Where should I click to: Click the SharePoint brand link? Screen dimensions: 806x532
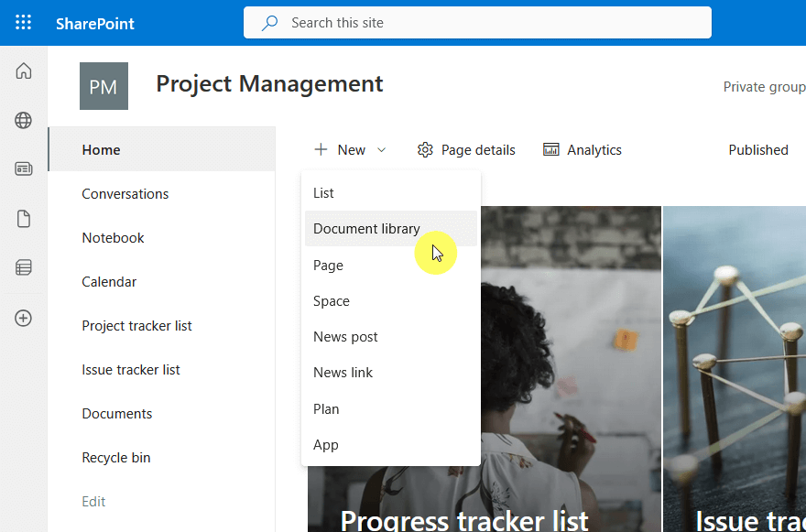click(95, 23)
